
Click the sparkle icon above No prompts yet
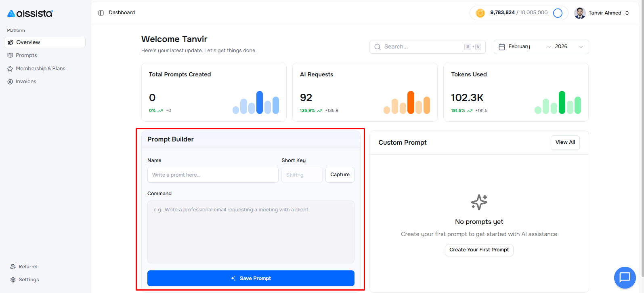[x=479, y=202]
